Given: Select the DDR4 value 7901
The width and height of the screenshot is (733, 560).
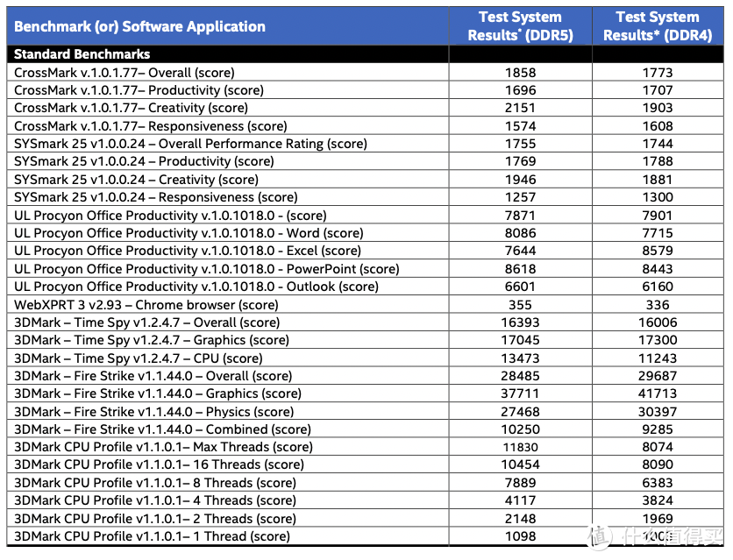Looking at the screenshot, I should click(x=658, y=216).
